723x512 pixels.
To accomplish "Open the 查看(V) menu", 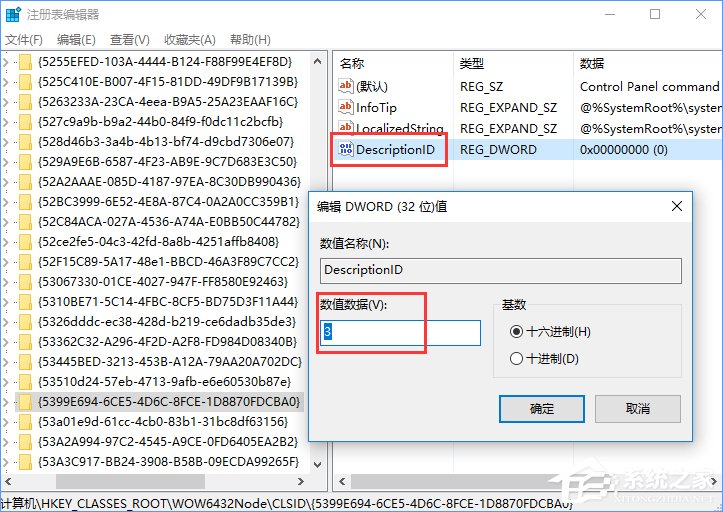I will click(x=130, y=40).
